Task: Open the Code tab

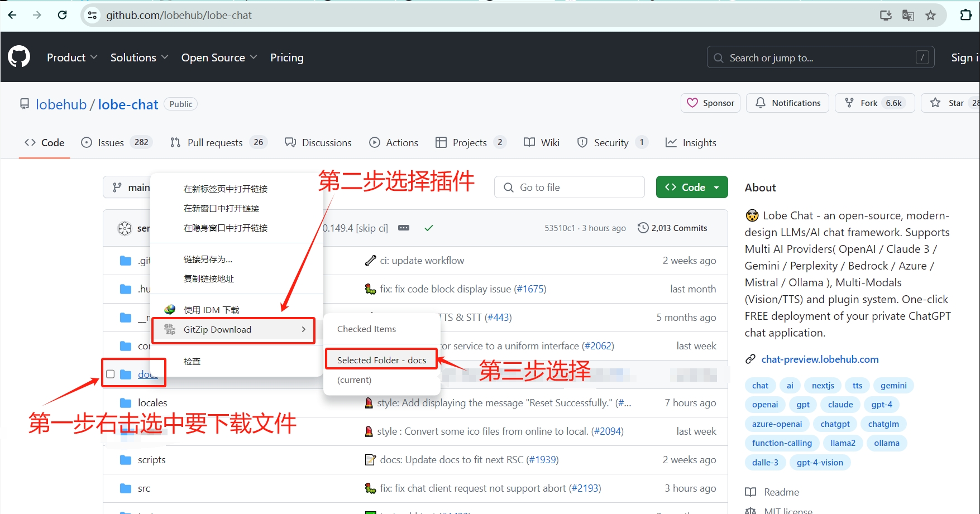Action: tap(45, 143)
